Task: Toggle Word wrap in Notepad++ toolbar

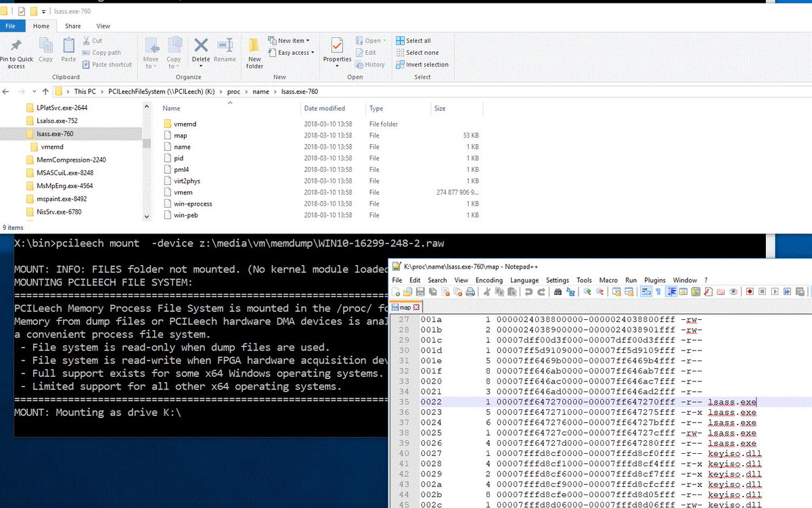Action: [x=647, y=292]
